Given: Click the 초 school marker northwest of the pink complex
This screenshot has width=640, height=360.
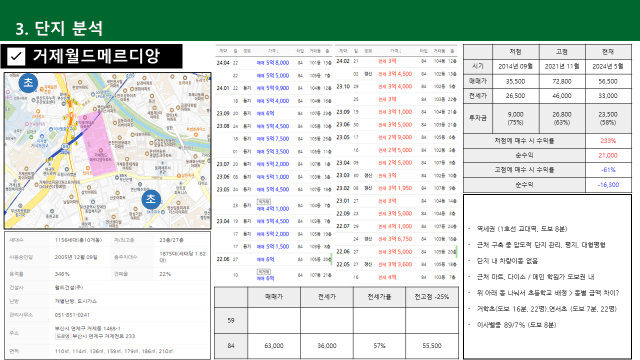Looking at the screenshot, I should 28,83.
